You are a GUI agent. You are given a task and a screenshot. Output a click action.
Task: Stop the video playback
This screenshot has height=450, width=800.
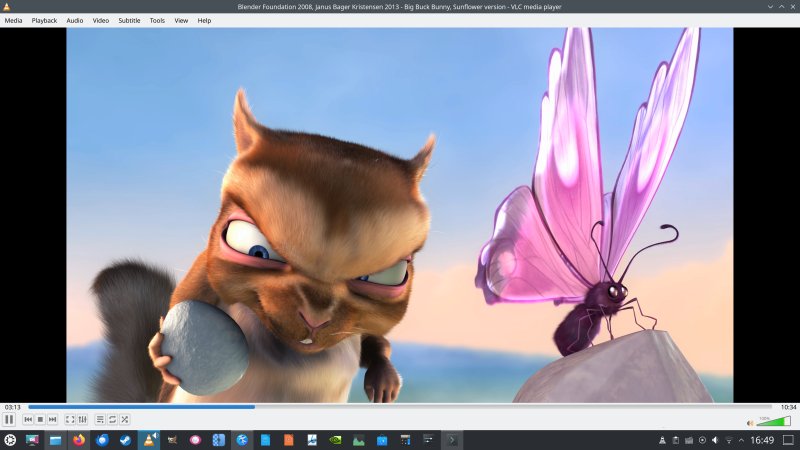point(40,419)
